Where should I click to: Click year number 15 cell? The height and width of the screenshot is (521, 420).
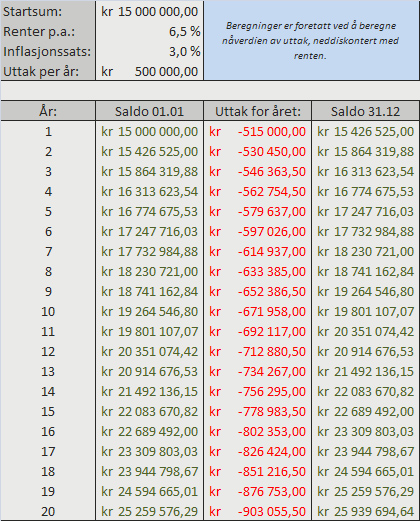click(x=48, y=411)
